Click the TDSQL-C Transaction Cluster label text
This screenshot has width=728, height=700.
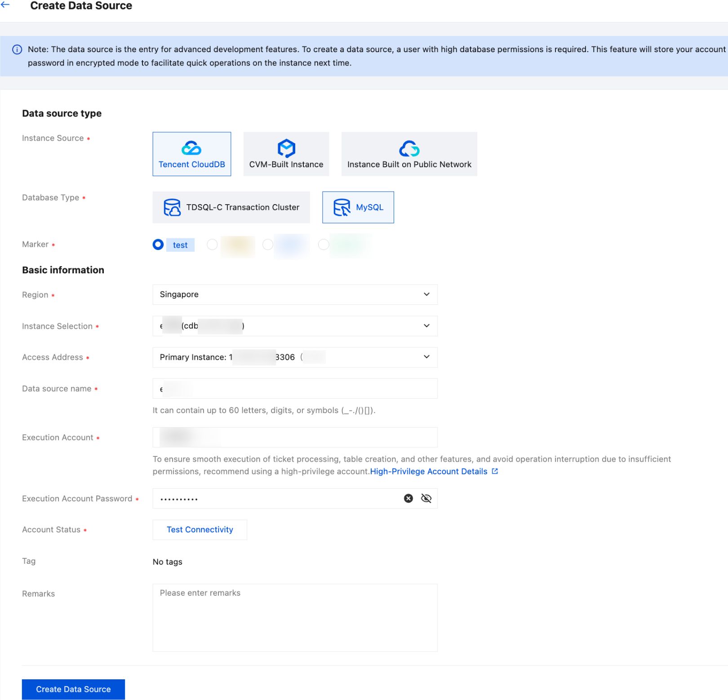243,207
